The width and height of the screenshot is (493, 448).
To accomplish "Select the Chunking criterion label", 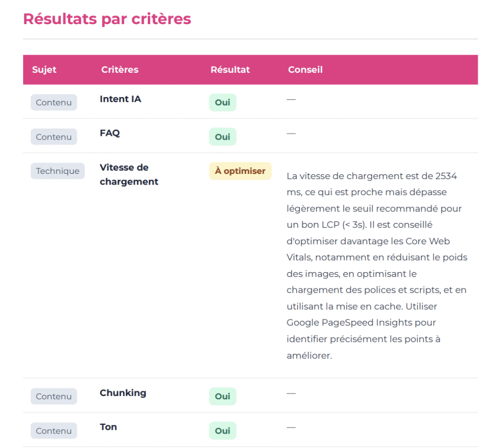I will point(123,393).
